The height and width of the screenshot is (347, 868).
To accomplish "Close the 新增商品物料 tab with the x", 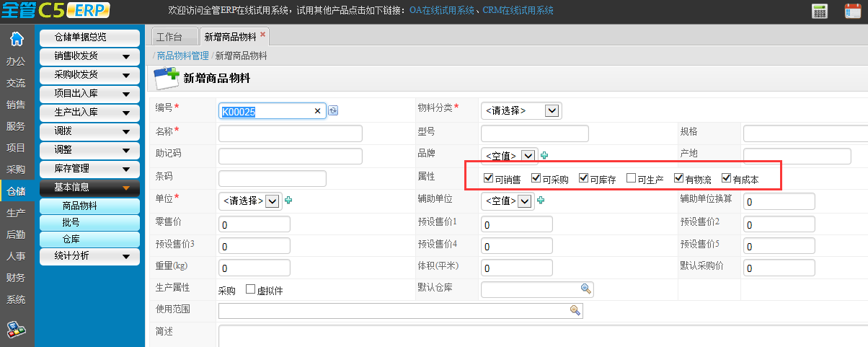I will pos(262,34).
